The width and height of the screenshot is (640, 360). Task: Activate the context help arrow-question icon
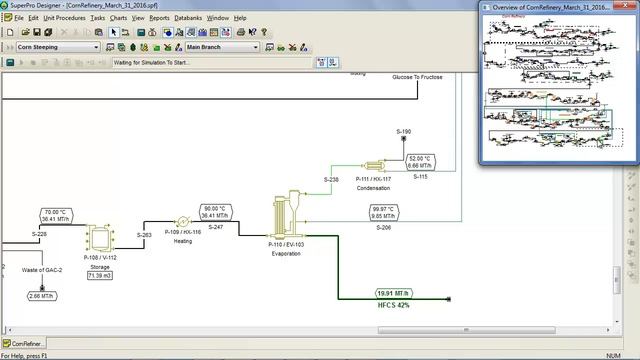pyautogui.click(x=252, y=32)
